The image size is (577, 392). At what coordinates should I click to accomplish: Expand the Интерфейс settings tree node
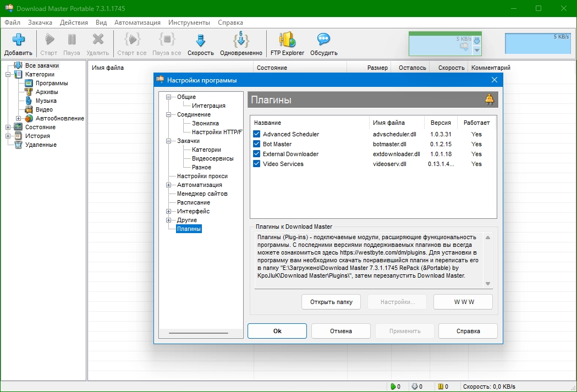coord(168,211)
